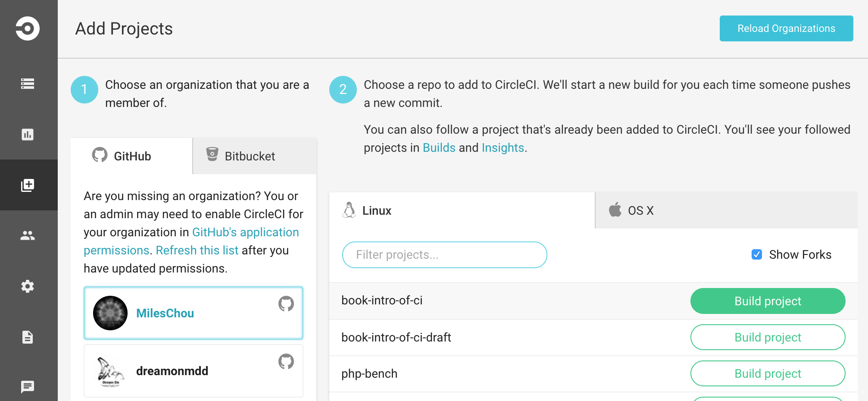Click the CircleCI logo icon

tap(28, 28)
